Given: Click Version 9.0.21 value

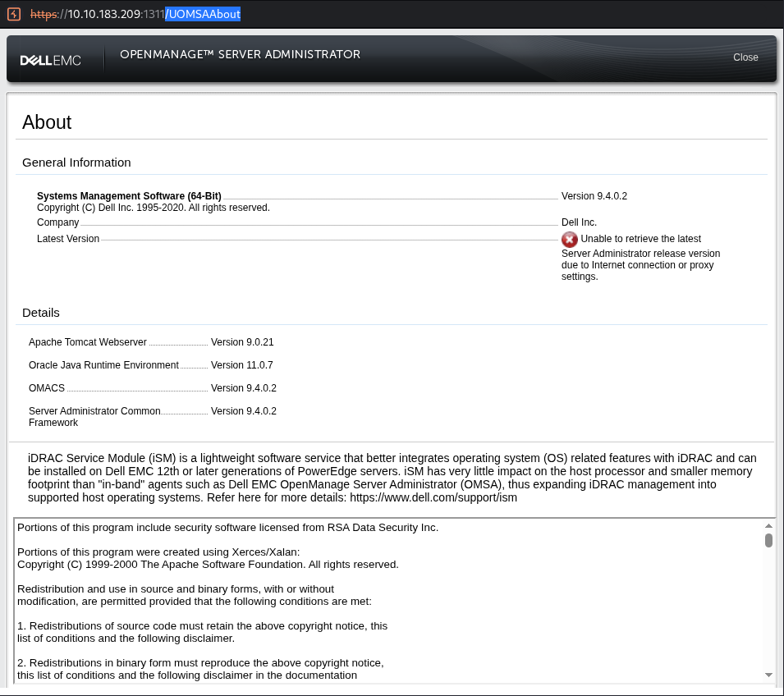Looking at the screenshot, I should point(242,342).
